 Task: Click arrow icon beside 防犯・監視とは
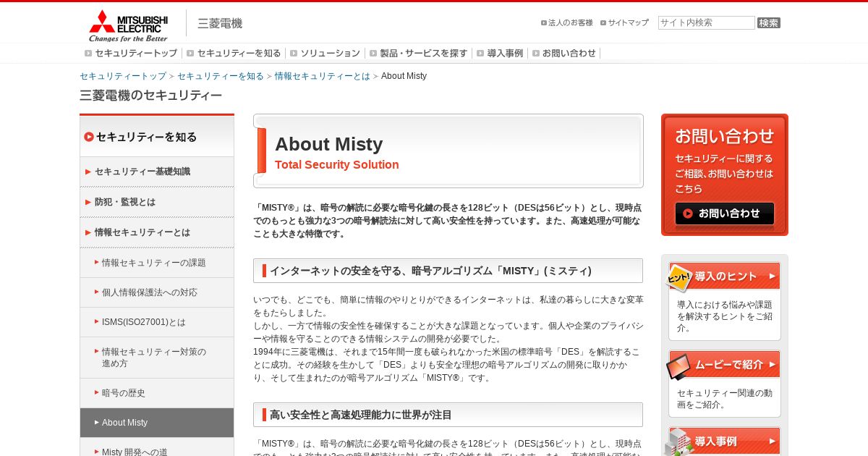tap(88, 202)
